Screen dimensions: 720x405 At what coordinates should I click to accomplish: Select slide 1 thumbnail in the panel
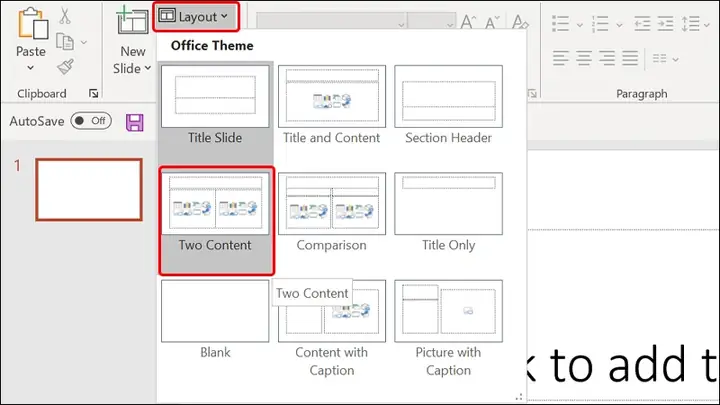click(x=89, y=190)
